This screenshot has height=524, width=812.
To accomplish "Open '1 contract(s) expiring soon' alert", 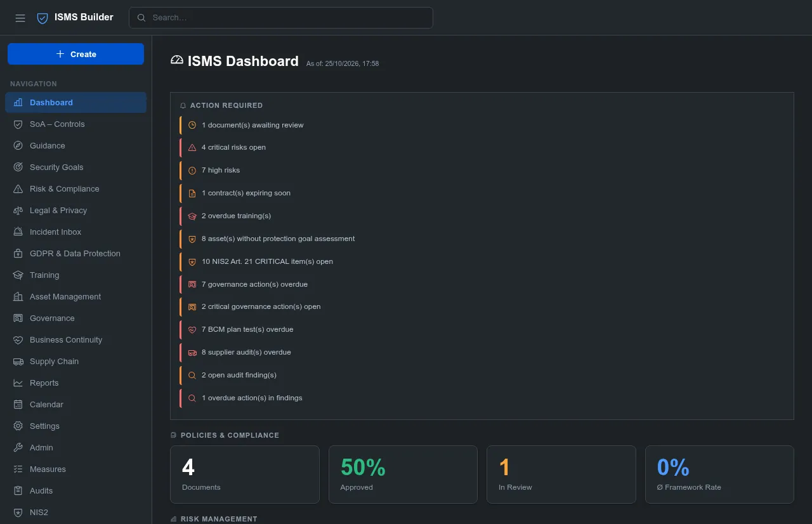I will coord(482,193).
